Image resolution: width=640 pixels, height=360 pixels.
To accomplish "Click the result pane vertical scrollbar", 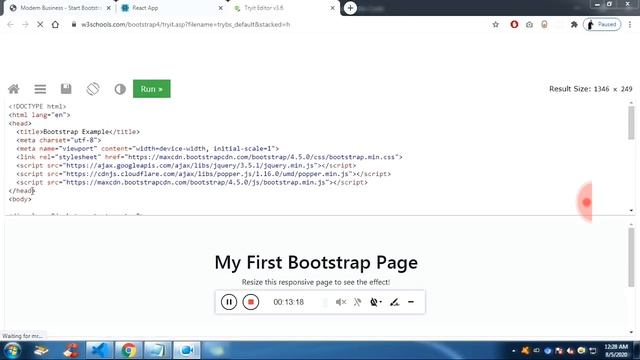I will pyautogui.click(x=631, y=257).
